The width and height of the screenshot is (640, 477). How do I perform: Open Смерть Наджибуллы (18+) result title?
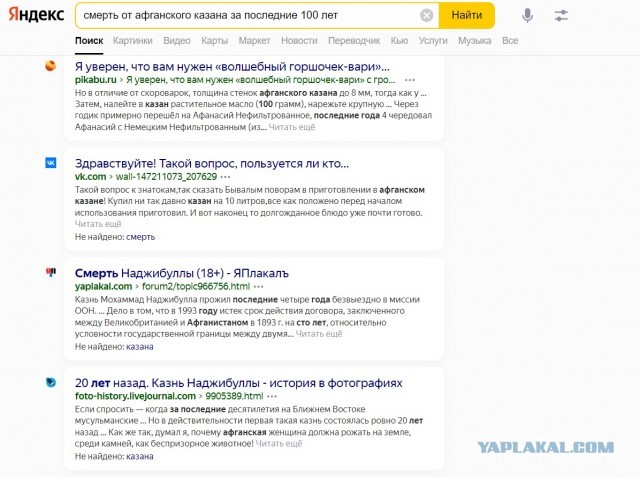point(182,273)
